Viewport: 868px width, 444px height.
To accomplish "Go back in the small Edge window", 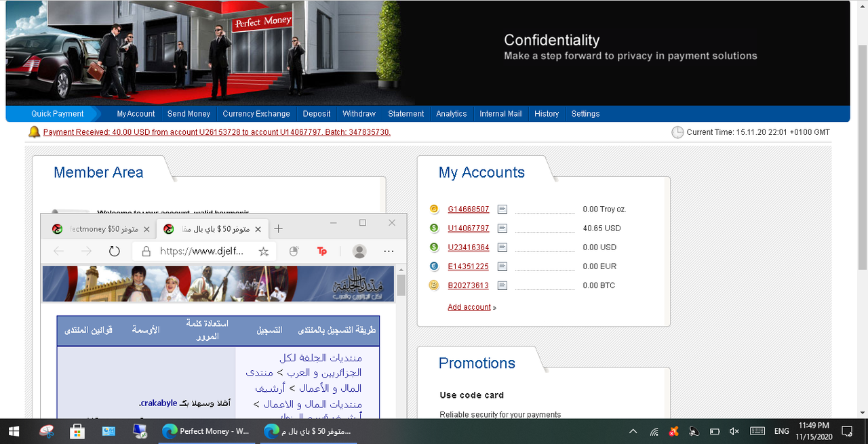I will [58, 251].
